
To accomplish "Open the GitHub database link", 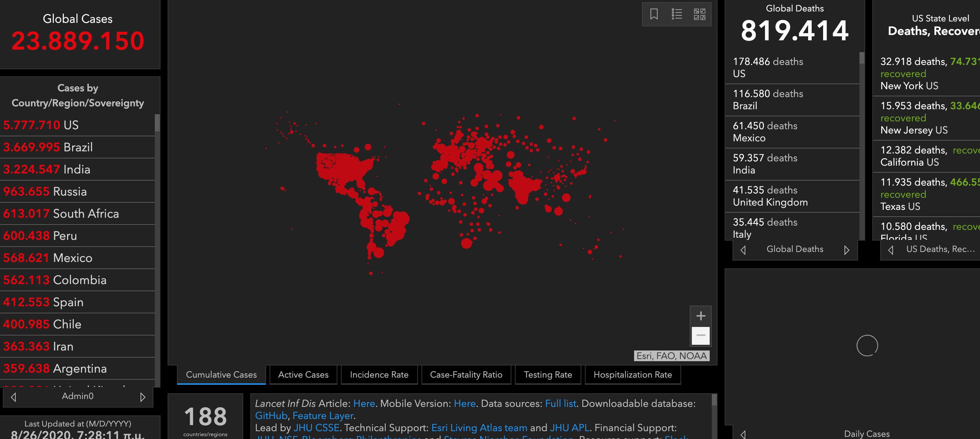I will pyautogui.click(x=271, y=415).
